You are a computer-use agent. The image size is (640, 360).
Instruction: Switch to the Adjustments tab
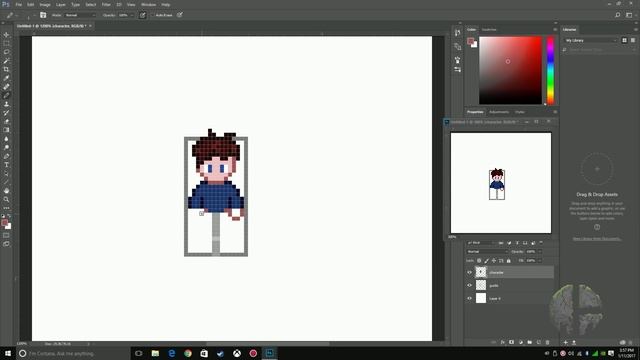499,112
